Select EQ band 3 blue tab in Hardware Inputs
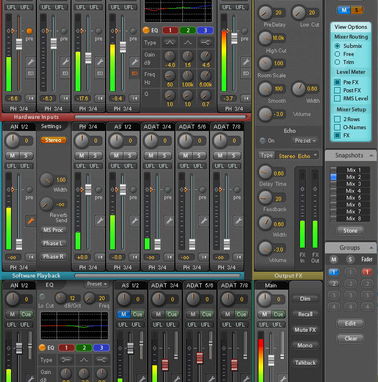The height and width of the screenshot is (382, 378). [x=205, y=30]
